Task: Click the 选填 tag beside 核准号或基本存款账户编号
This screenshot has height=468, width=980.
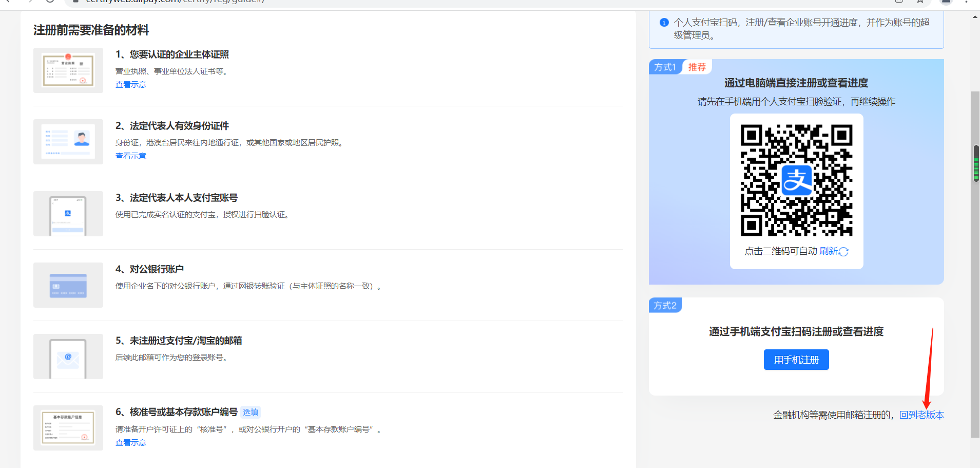Action: [251, 412]
